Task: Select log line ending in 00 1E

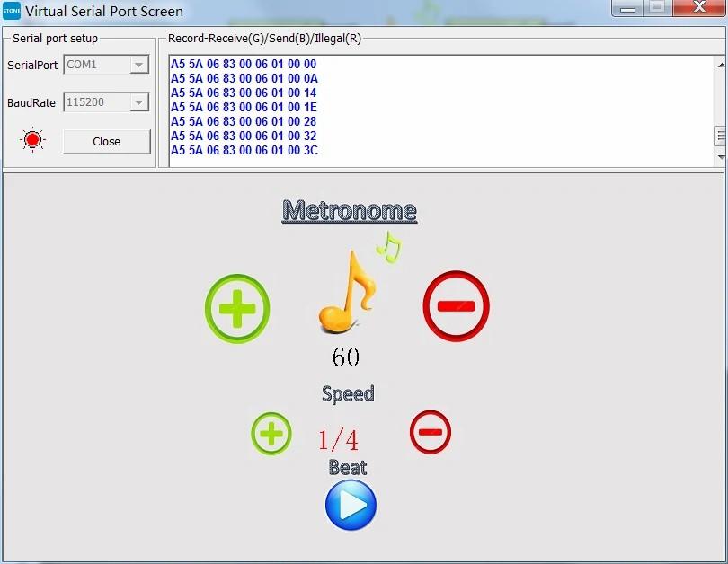Action: click(244, 107)
